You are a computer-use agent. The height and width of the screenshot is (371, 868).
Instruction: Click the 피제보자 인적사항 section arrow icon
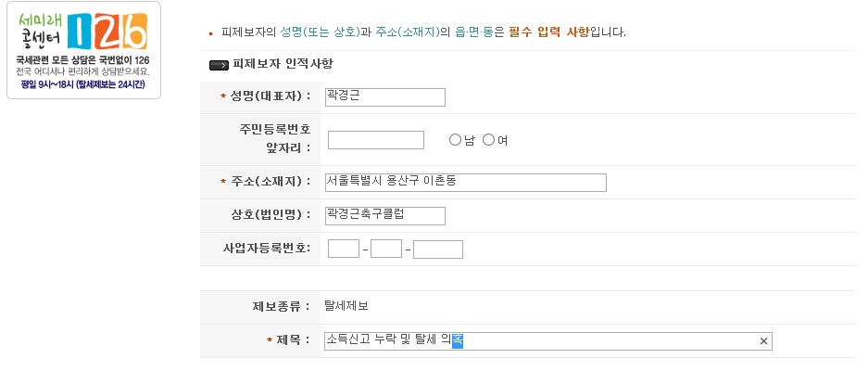coord(220,65)
